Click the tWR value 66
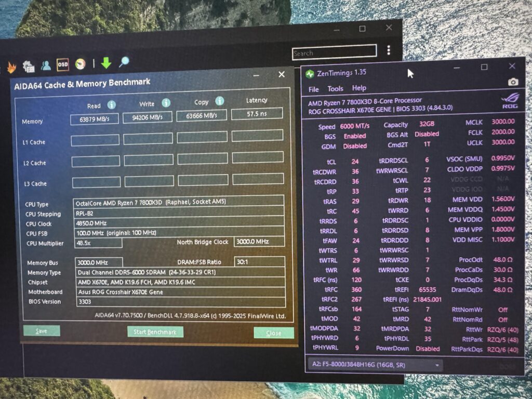 tap(356, 270)
